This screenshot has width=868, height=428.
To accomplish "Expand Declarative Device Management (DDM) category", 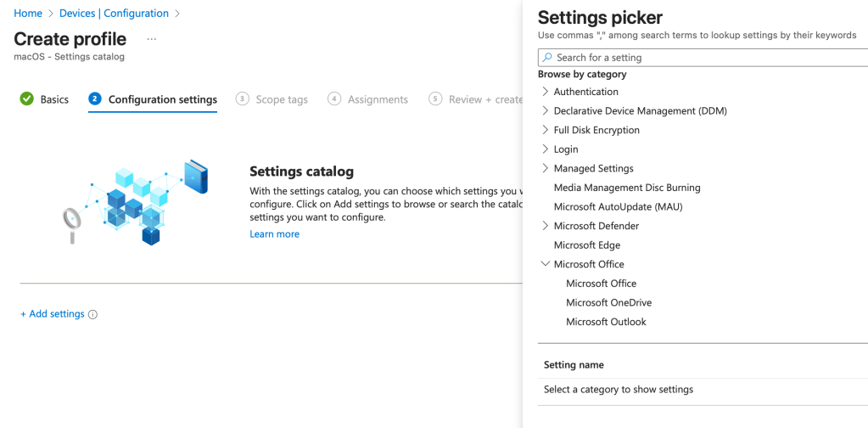I will [545, 111].
